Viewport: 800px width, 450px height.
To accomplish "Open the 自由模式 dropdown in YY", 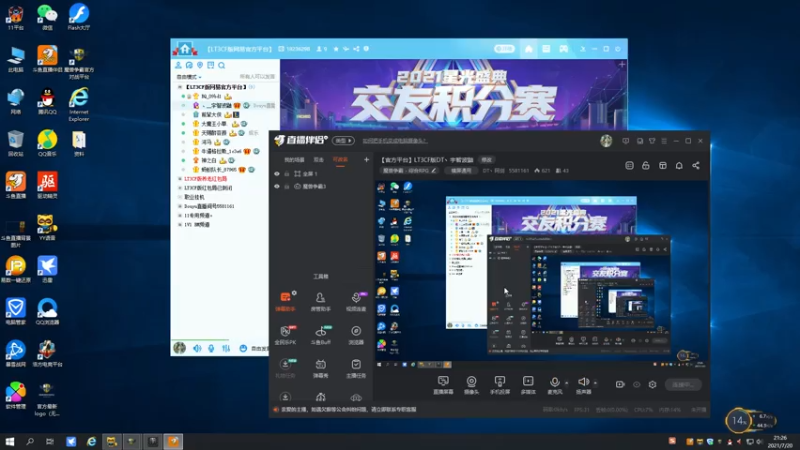I will [189, 77].
